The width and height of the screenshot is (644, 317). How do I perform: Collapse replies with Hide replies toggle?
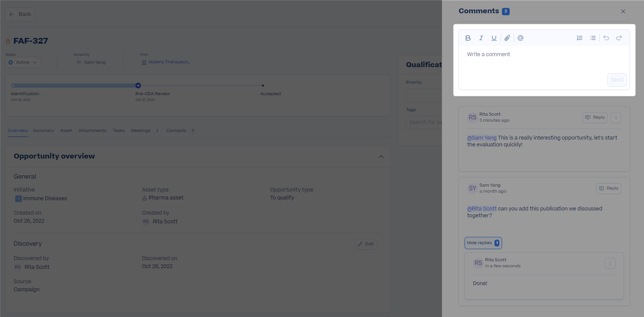483,243
